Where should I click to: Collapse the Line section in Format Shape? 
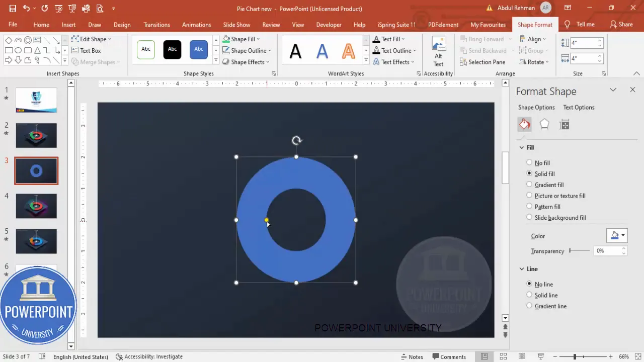(522, 269)
